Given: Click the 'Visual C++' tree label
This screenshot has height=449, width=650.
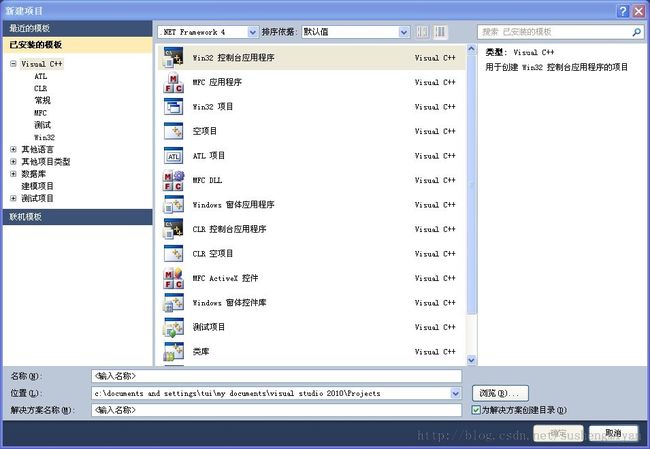Looking at the screenshot, I should [x=42, y=64].
